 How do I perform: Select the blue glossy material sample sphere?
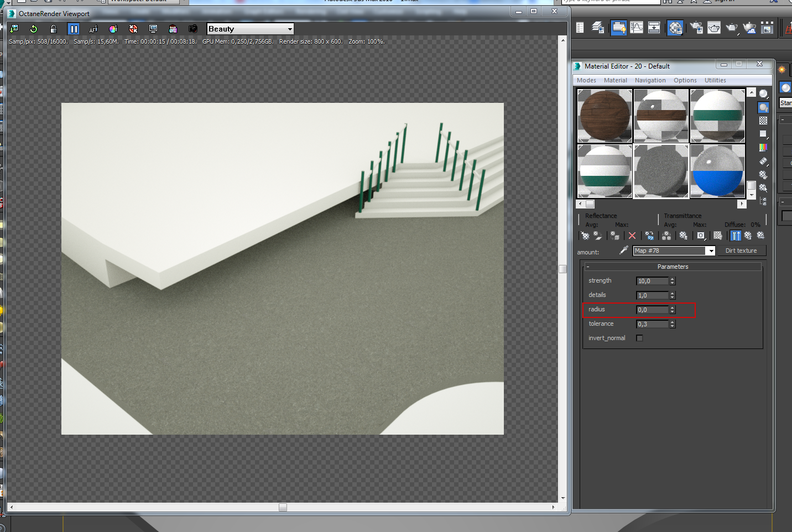coord(717,171)
